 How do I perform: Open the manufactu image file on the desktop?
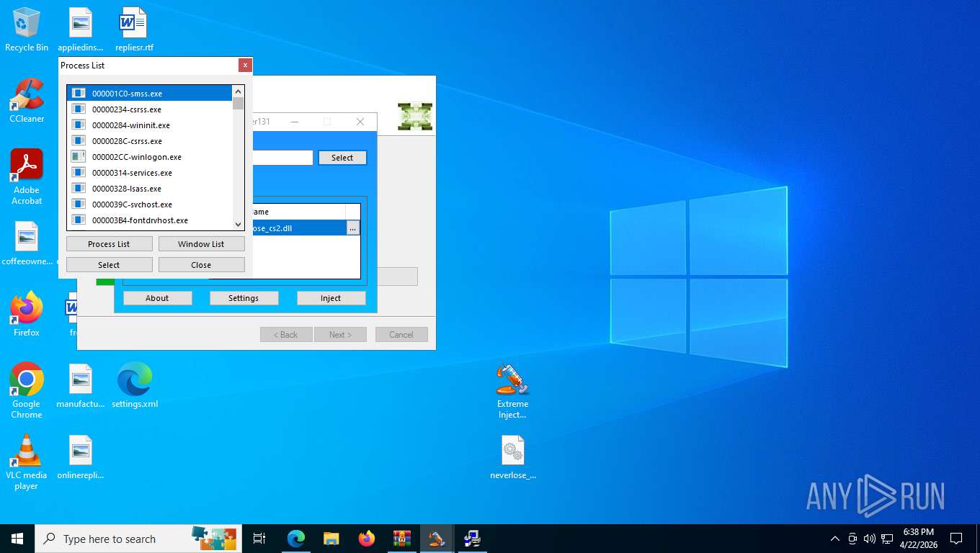81,387
